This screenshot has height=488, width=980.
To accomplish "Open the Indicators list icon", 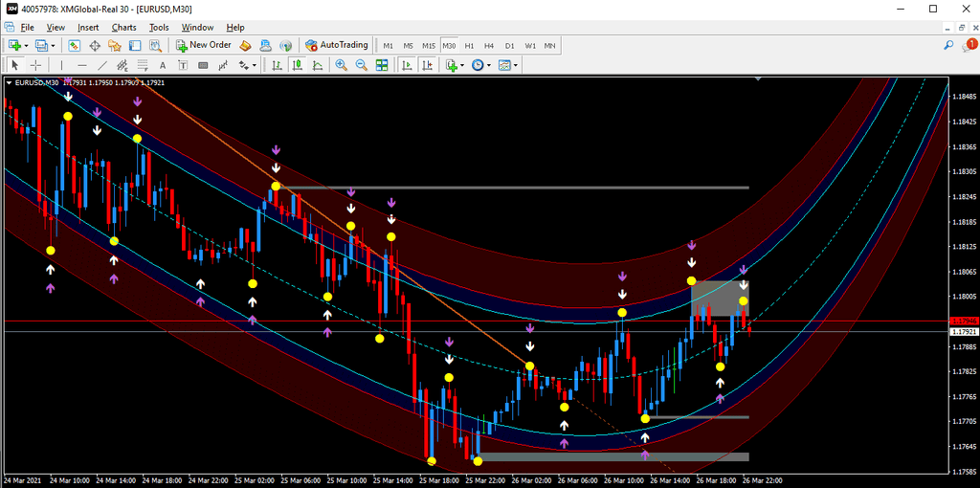I will tap(452, 65).
